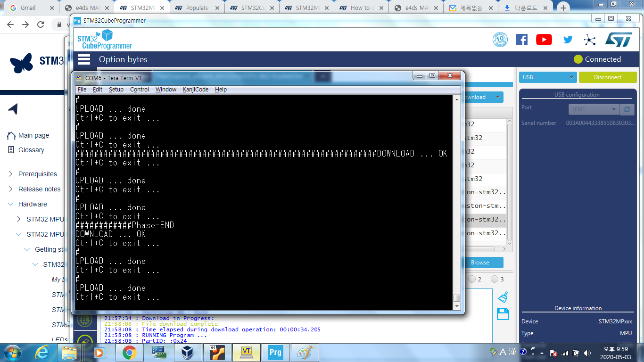Click the ST community network icon
Screen dimensions: 644x362
pos(590,40)
